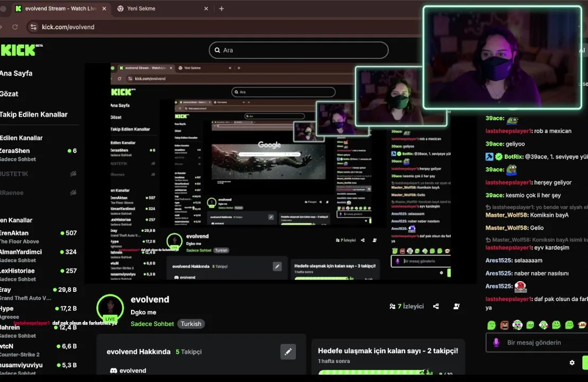This screenshot has width=588, height=382.
Task: Click the Ara search field
Action: [x=299, y=50]
